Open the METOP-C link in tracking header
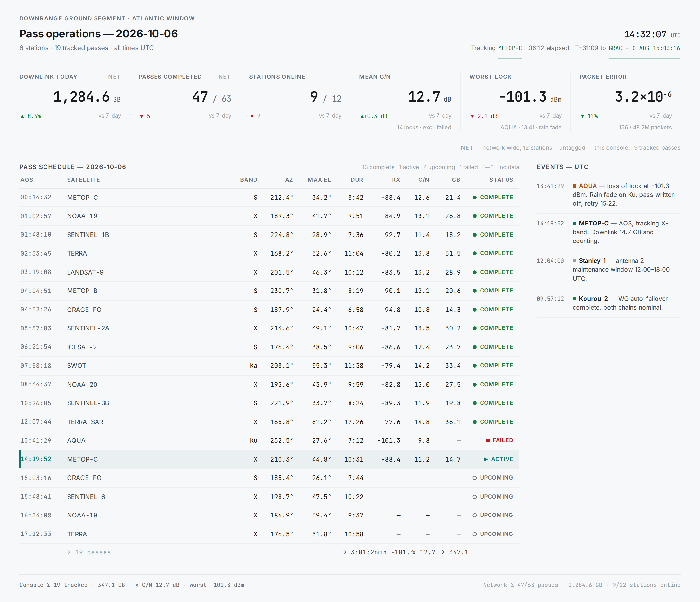The width and height of the screenshot is (700, 602). [x=510, y=48]
